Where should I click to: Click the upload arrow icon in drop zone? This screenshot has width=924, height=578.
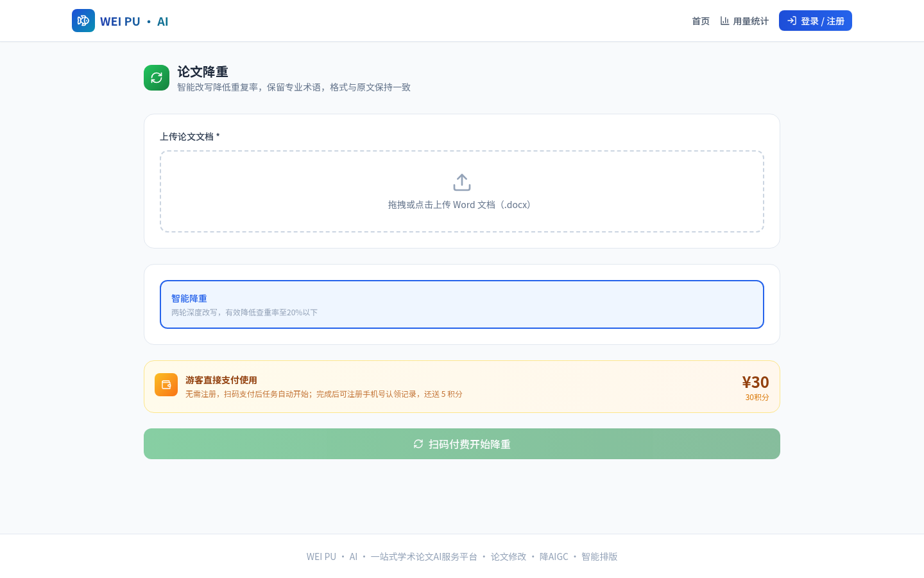(x=462, y=182)
